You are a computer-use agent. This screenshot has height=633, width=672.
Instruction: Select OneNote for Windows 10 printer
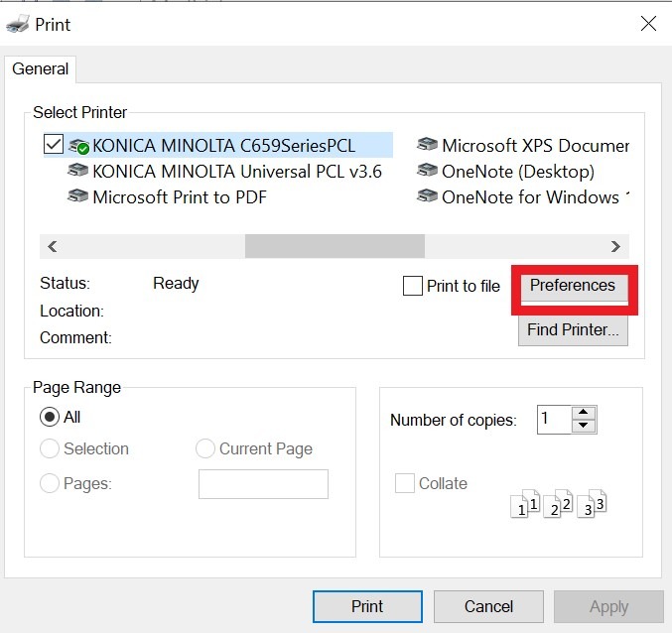(x=529, y=196)
